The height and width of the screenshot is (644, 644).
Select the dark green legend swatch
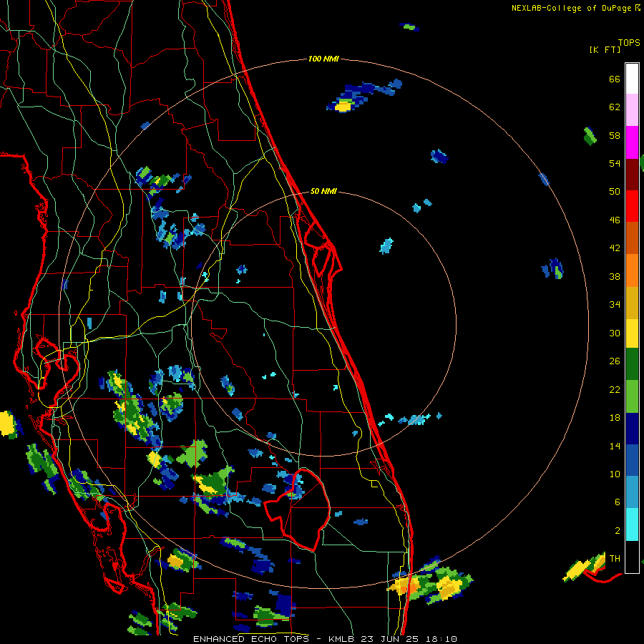point(632,364)
